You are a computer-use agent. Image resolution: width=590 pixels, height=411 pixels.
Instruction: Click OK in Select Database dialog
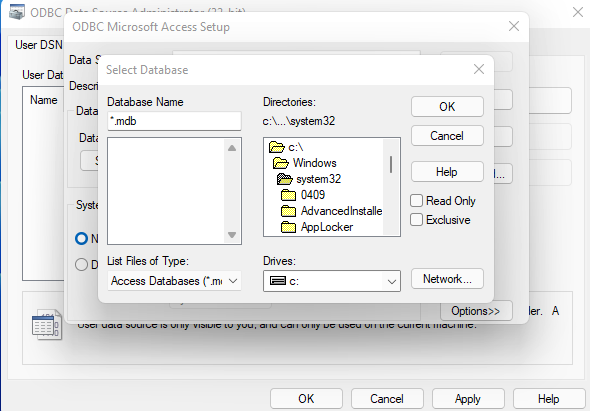point(447,107)
